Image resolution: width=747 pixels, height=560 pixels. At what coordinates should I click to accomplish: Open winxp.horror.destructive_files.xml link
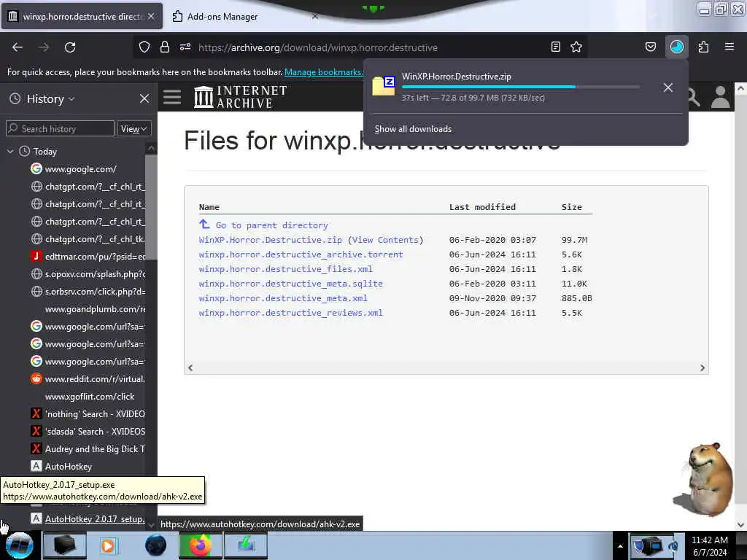tap(285, 269)
